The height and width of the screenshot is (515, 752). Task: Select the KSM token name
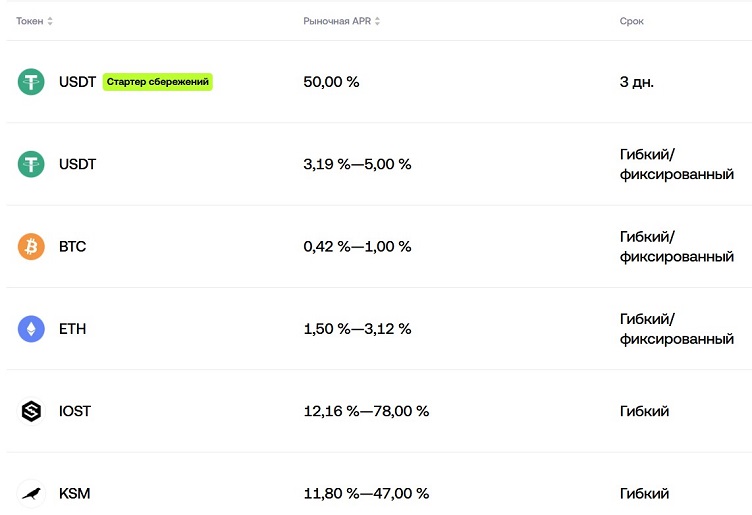[x=74, y=493]
